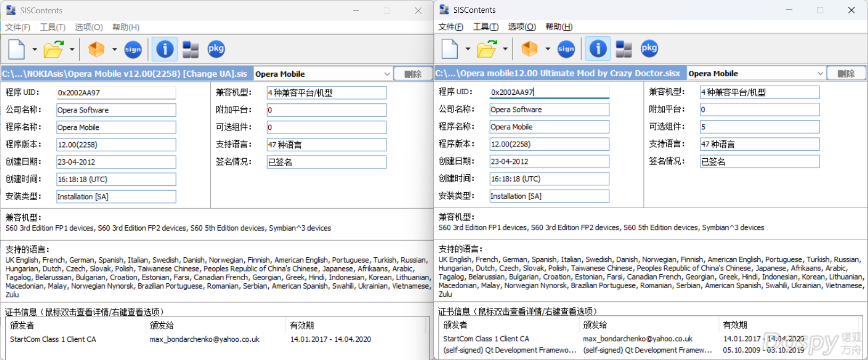Image resolution: width=868 pixels, height=360 pixels.
Task: Click the pkg icon in right window
Action: tap(649, 48)
